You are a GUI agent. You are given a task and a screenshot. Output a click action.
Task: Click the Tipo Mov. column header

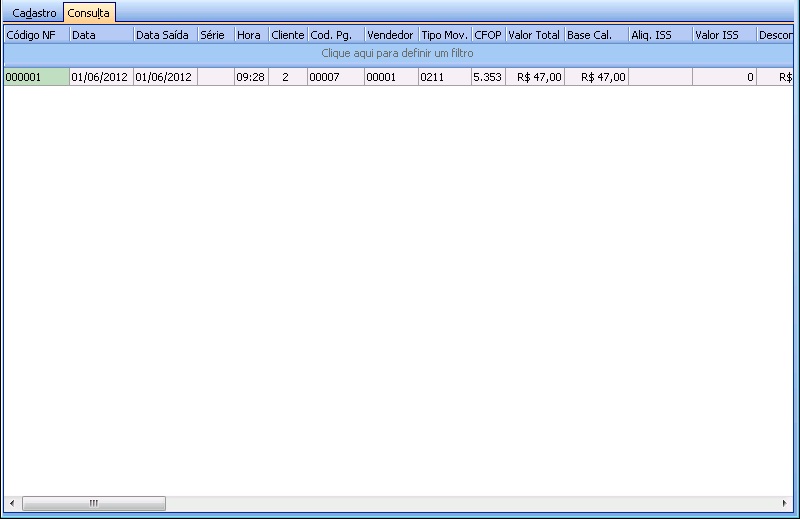click(x=444, y=34)
